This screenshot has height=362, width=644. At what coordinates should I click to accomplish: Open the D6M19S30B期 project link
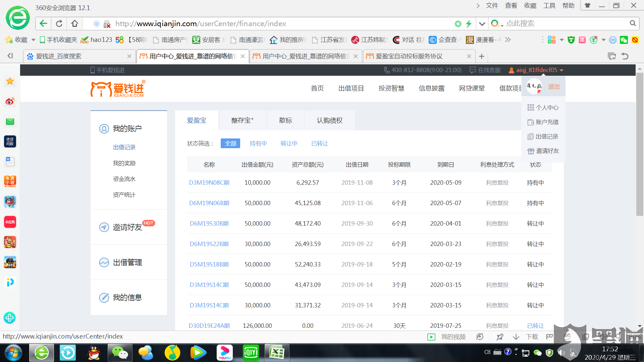point(209,224)
